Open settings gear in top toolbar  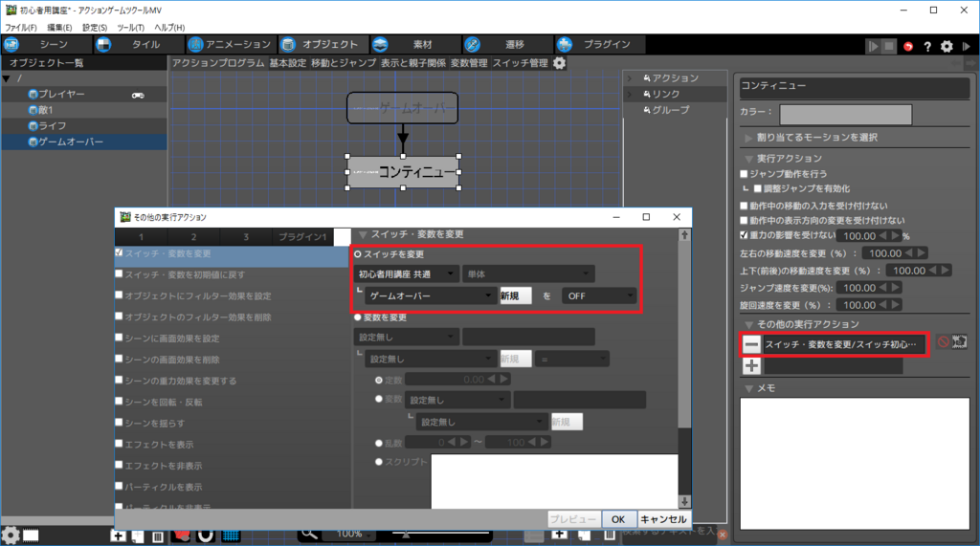tap(947, 46)
